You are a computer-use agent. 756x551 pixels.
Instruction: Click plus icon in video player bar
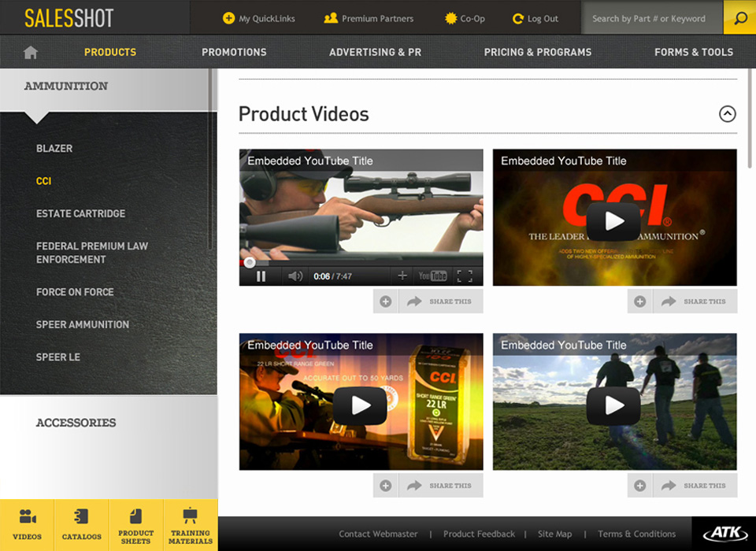click(402, 275)
